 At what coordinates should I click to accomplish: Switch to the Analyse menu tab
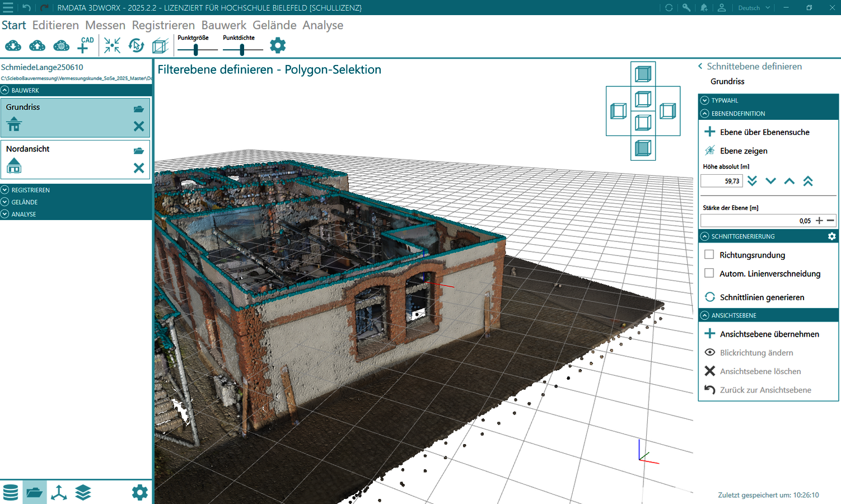323,25
